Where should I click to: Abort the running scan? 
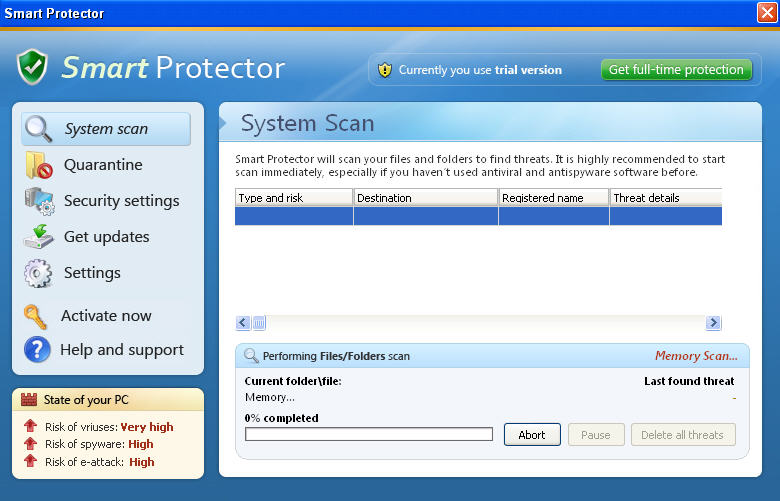point(532,435)
